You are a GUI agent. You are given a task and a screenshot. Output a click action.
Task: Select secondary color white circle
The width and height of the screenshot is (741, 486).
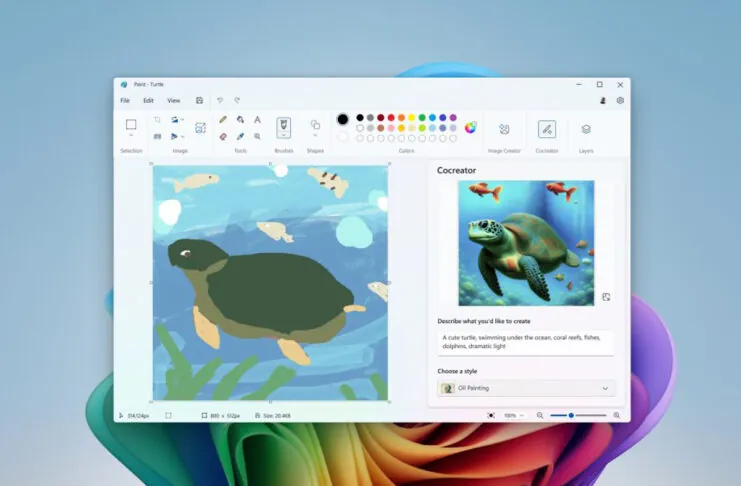point(343,137)
